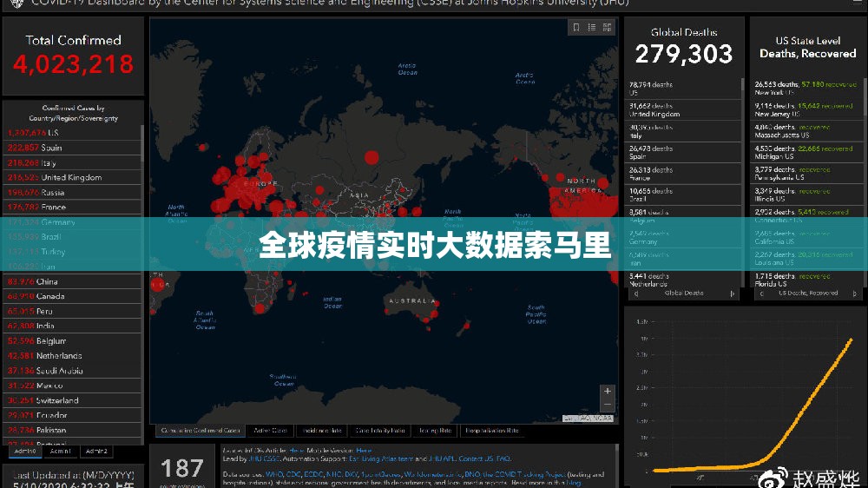Open the JHU APL link
Screen dimensions: 868x488
[442, 458]
